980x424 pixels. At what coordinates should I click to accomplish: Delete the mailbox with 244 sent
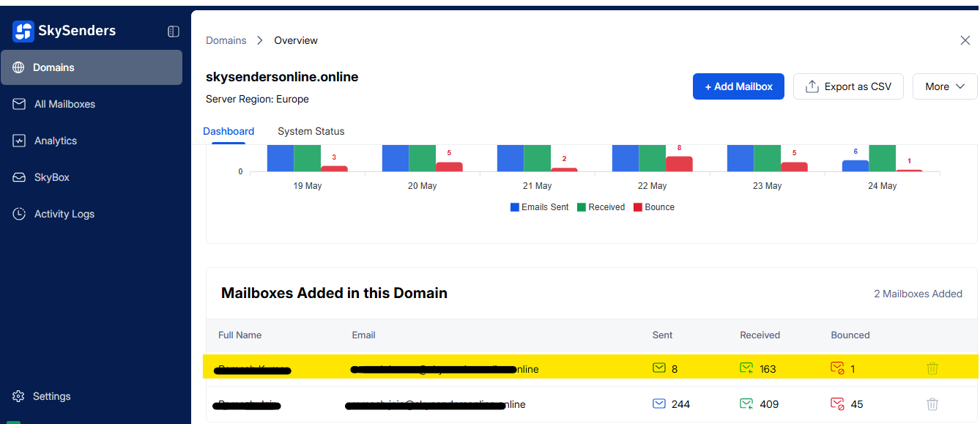932,403
